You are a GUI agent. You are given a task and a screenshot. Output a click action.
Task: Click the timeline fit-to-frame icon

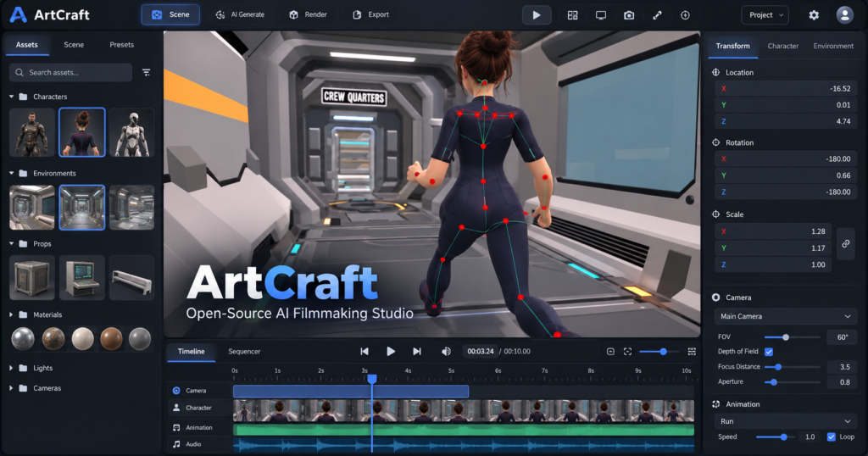(627, 352)
